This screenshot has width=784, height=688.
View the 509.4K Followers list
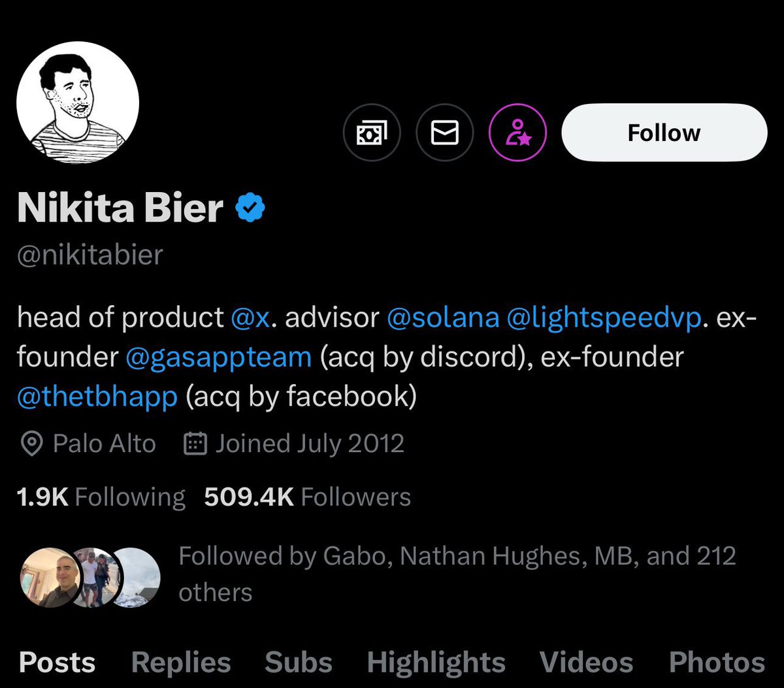307,497
